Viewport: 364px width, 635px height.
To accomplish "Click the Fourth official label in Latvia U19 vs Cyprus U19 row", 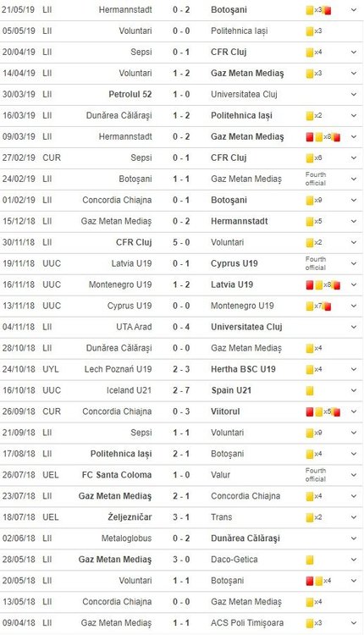I will [x=316, y=263].
